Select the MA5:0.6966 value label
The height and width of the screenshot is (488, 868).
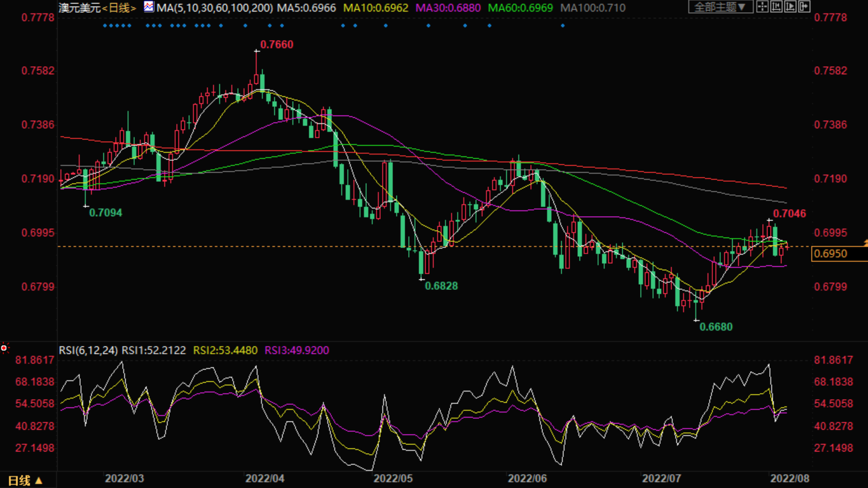point(306,8)
